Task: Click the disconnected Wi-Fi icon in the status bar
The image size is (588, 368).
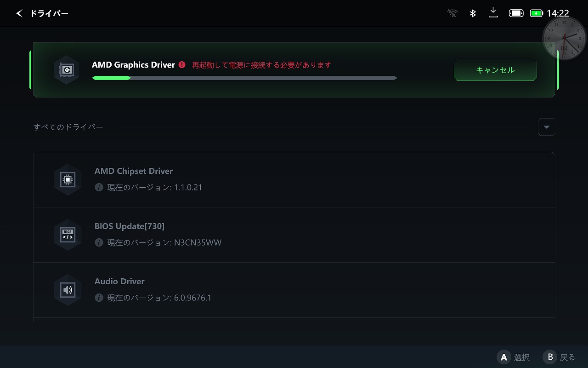Action: click(x=452, y=13)
